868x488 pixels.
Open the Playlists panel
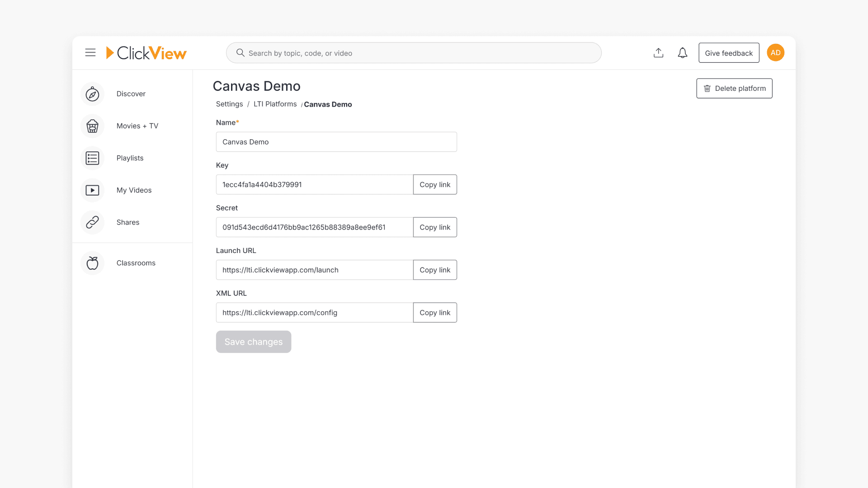[130, 158]
